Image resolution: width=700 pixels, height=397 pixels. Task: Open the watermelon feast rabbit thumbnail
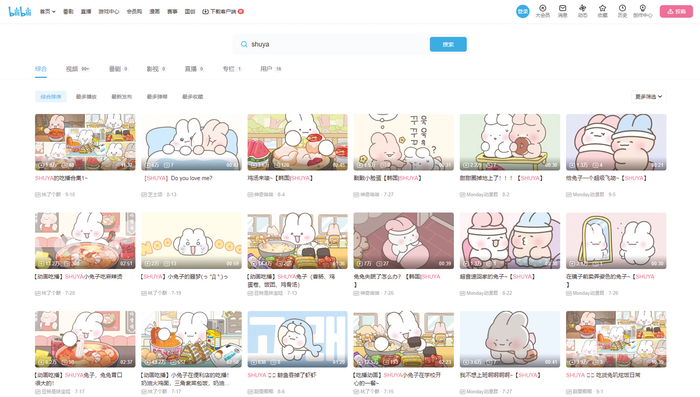coord(298,142)
